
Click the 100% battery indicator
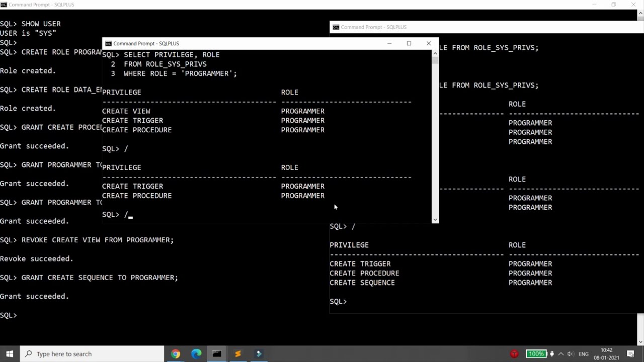pyautogui.click(x=536, y=354)
